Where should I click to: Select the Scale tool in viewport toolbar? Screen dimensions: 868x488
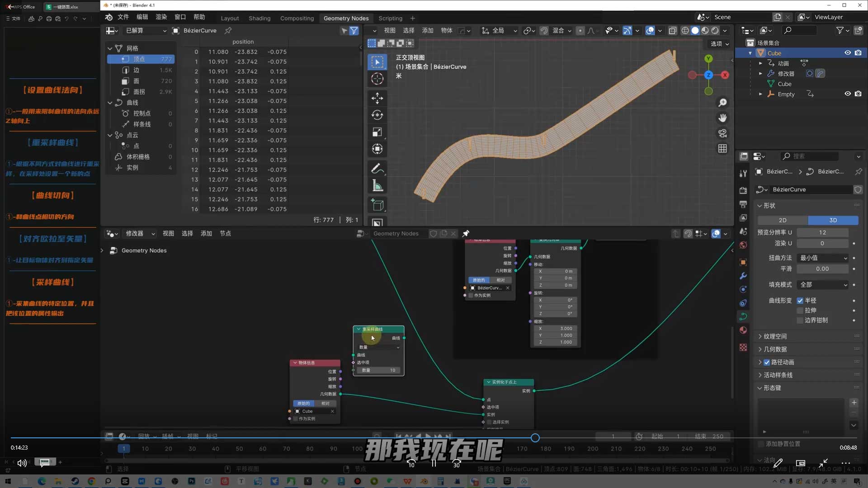(x=377, y=132)
